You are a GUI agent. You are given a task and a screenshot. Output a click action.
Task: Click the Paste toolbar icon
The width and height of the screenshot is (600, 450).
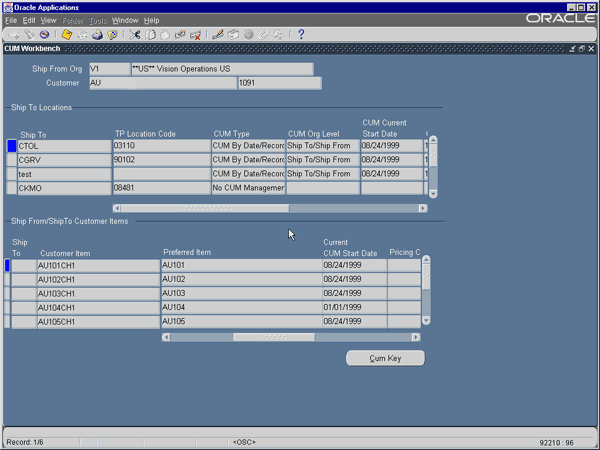pyautogui.click(x=165, y=35)
